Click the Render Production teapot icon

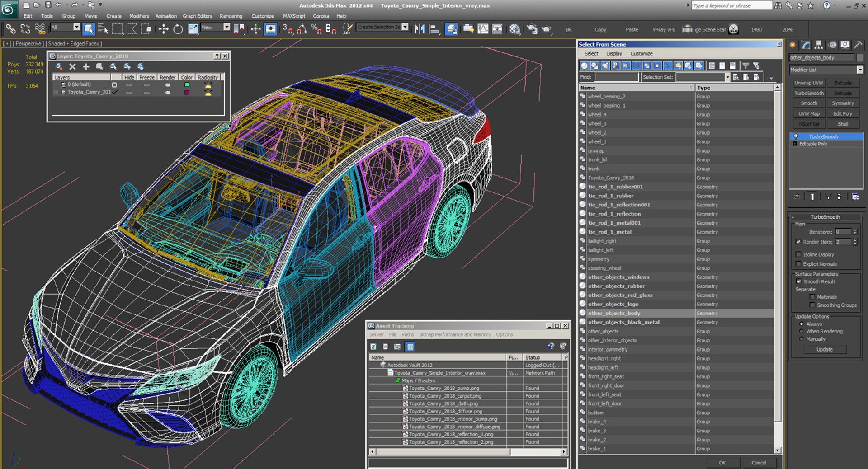click(x=547, y=29)
